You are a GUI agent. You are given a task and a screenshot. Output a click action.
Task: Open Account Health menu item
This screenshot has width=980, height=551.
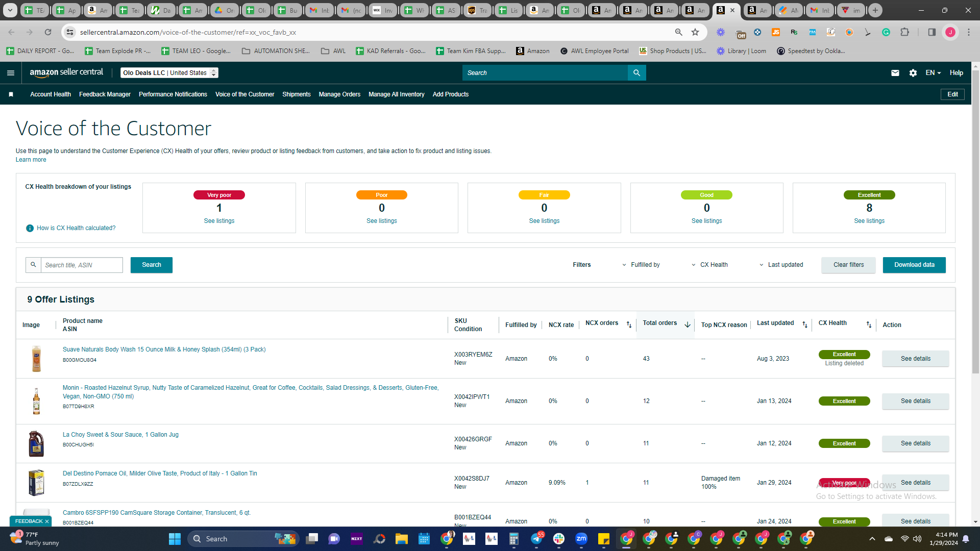coord(51,94)
